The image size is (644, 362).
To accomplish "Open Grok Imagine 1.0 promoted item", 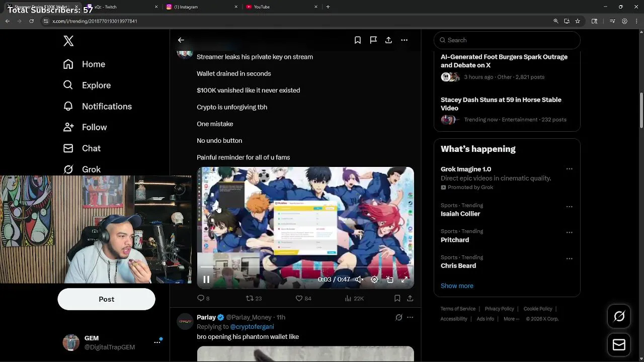I will pos(466,169).
